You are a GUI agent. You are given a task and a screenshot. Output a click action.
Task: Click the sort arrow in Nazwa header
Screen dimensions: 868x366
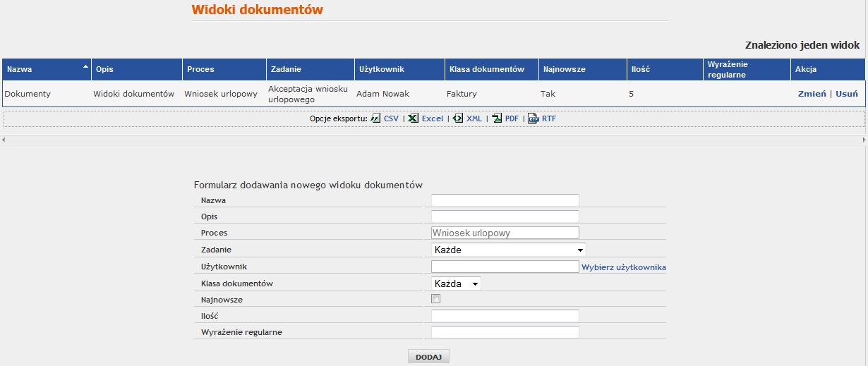tap(86, 66)
